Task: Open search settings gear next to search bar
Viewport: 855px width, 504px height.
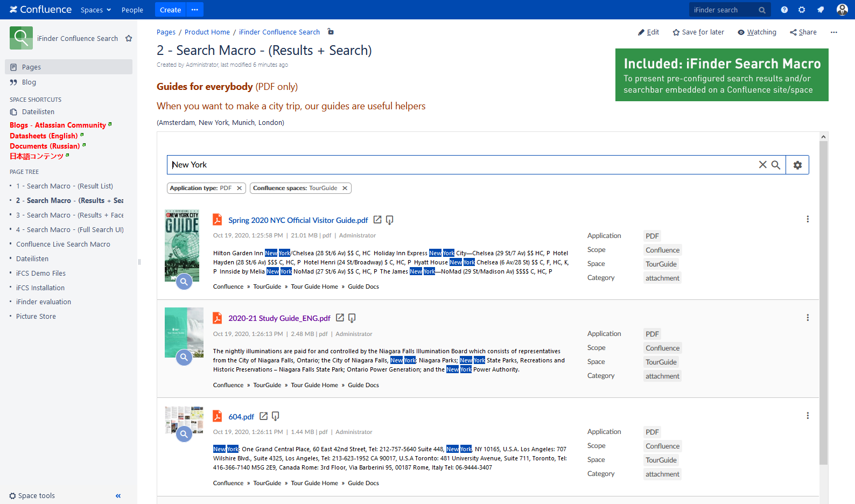Action: [797, 165]
